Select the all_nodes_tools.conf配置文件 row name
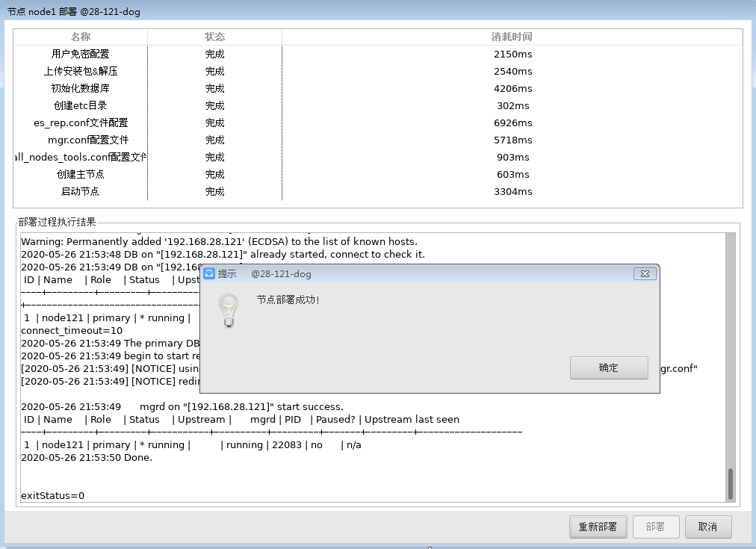 pyautogui.click(x=81, y=157)
